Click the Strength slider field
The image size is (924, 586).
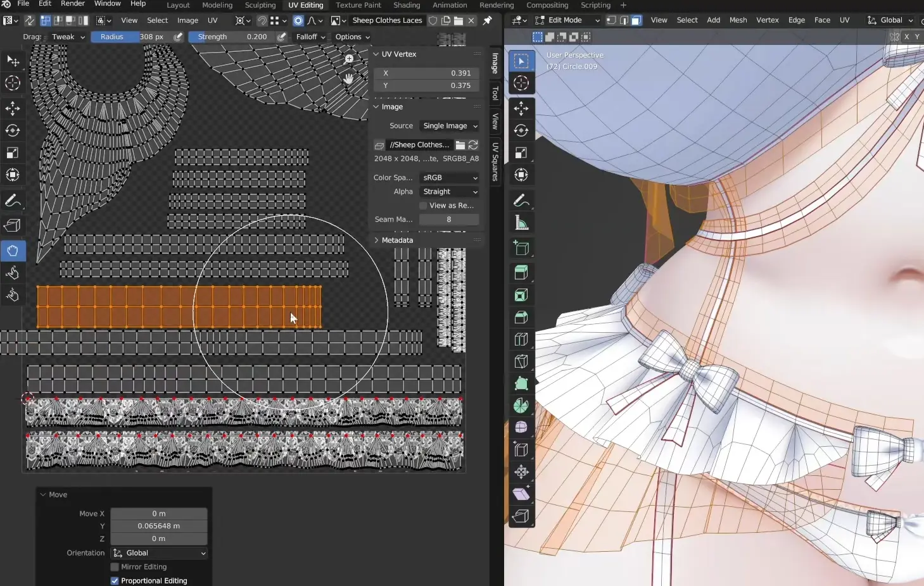coord(232,37)
